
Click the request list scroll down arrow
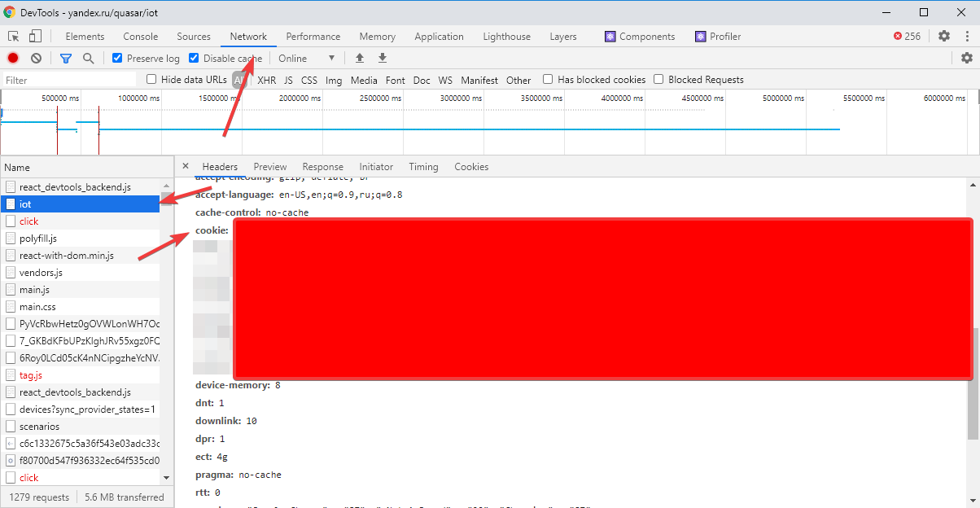click(167, 478)
